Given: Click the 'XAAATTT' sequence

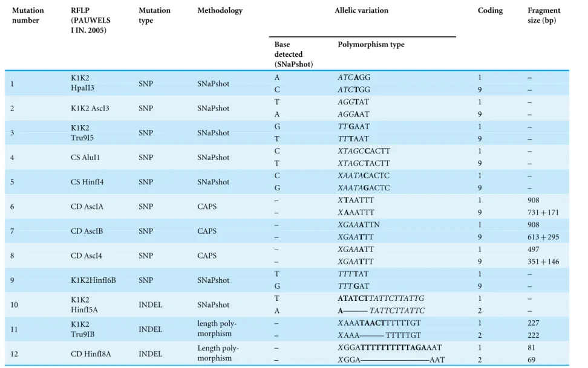Looking at the screenshot, I should 356,213.
